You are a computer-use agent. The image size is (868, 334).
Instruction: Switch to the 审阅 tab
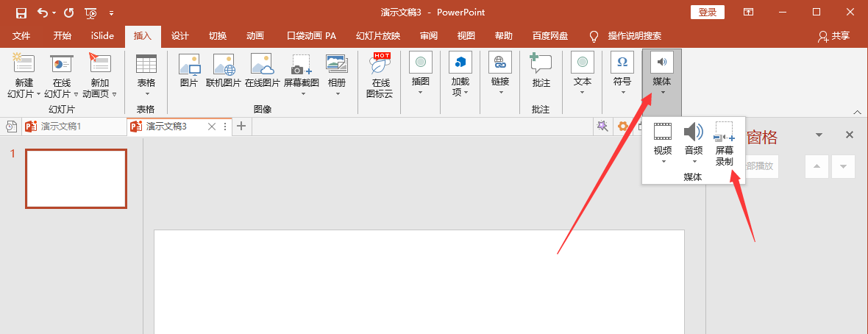click(x=428, y=36)
